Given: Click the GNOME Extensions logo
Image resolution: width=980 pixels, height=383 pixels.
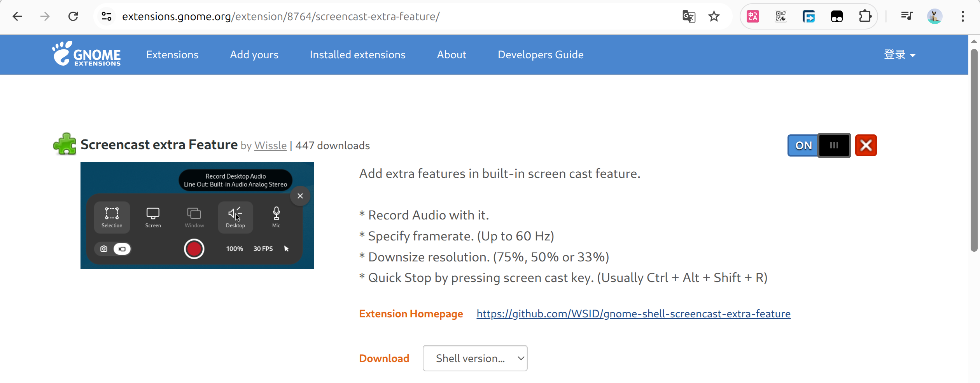Looking at the screenshot, I should click(86, 54).
